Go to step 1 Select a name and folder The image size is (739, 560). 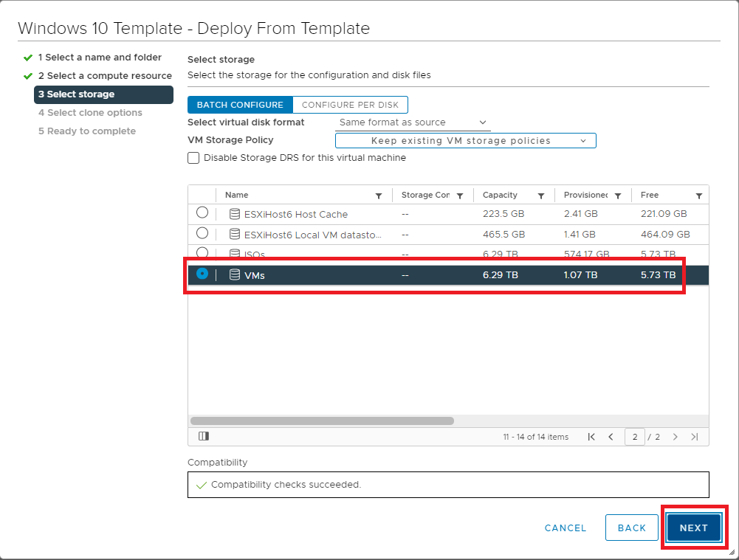pyautogui.click(x=100, y=57)
